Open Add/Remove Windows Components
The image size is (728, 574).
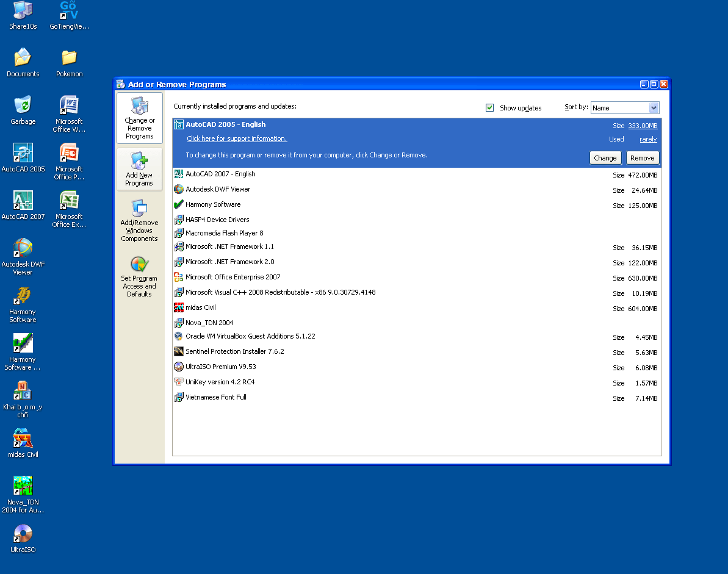tap(140, 220)
